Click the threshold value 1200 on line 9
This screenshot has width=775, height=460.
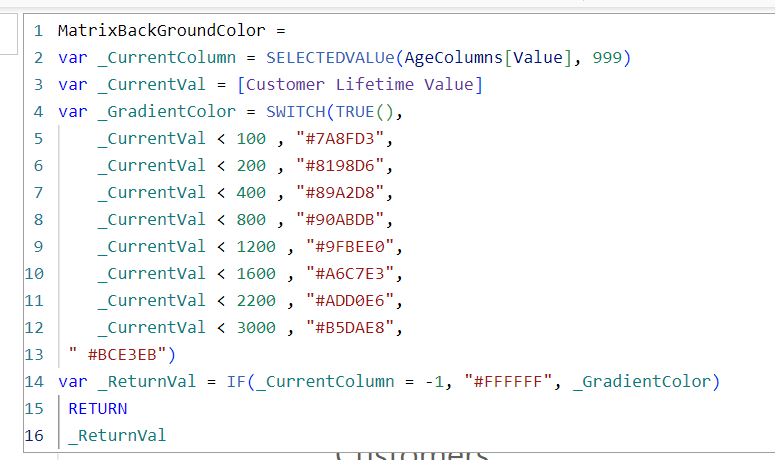[x=256, y=246]
